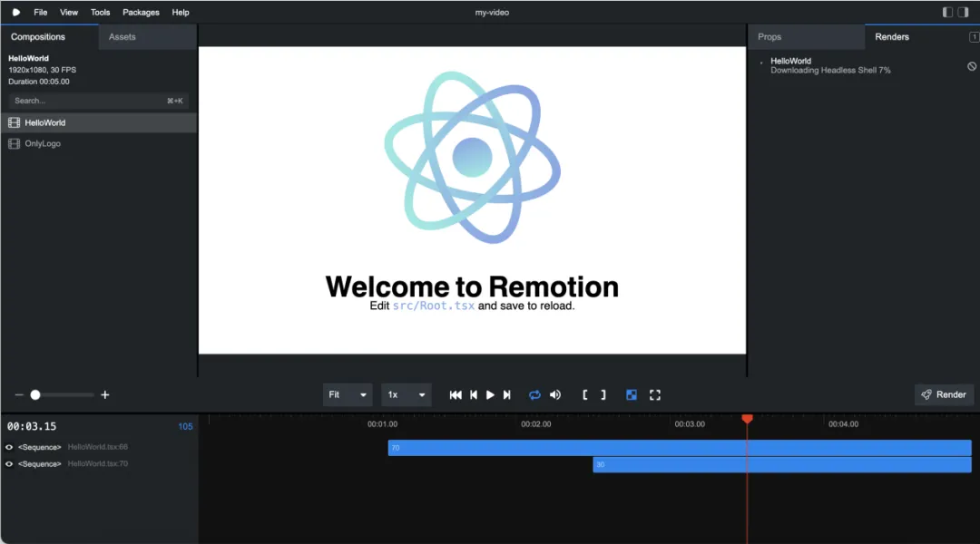Viewport: 980px width, 544px height.
Task: Click the compositions Search field
Action: [98, 101]
